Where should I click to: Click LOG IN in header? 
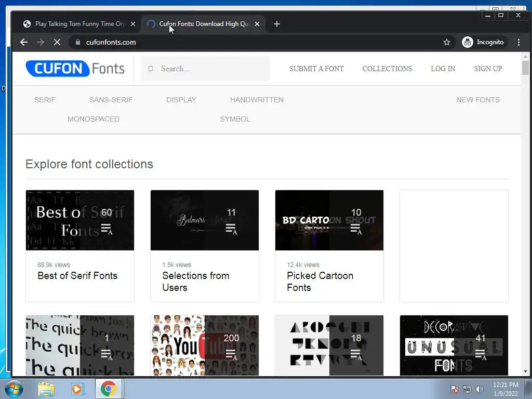pyautogui.click(x=443, y=69)
